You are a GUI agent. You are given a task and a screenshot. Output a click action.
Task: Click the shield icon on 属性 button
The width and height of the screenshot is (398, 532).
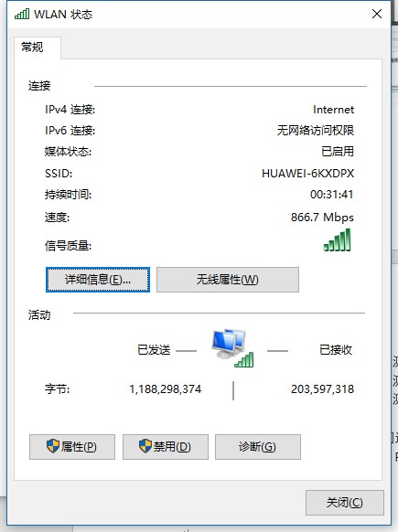point(53,446)
